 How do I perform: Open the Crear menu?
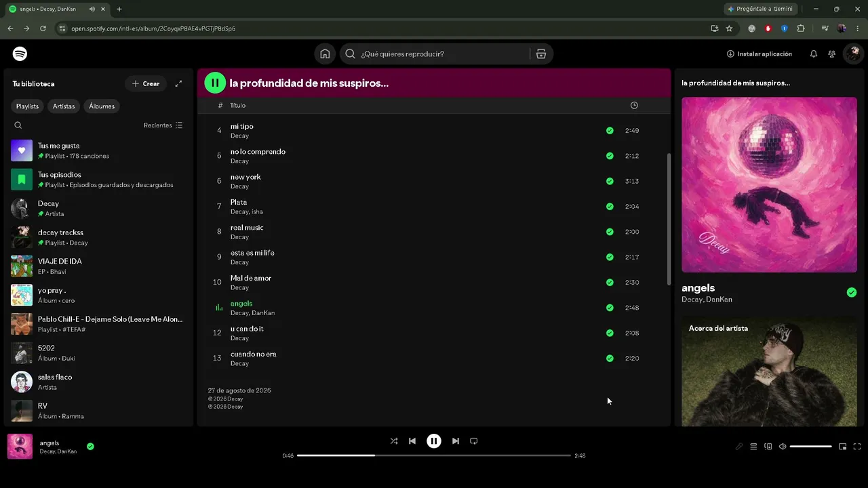point(146,84)
